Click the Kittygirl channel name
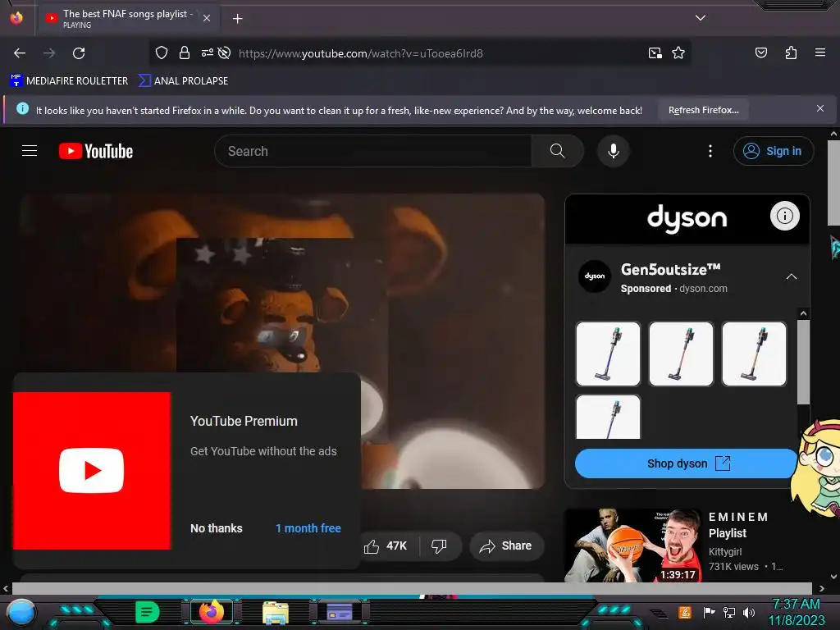The width and height of the screenshot is (840, 630). coord(725,552)
